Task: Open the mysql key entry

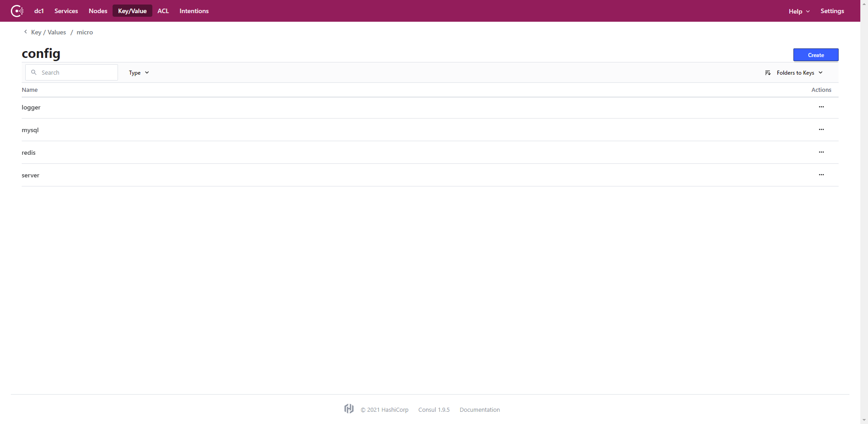Action: [30, 130]
